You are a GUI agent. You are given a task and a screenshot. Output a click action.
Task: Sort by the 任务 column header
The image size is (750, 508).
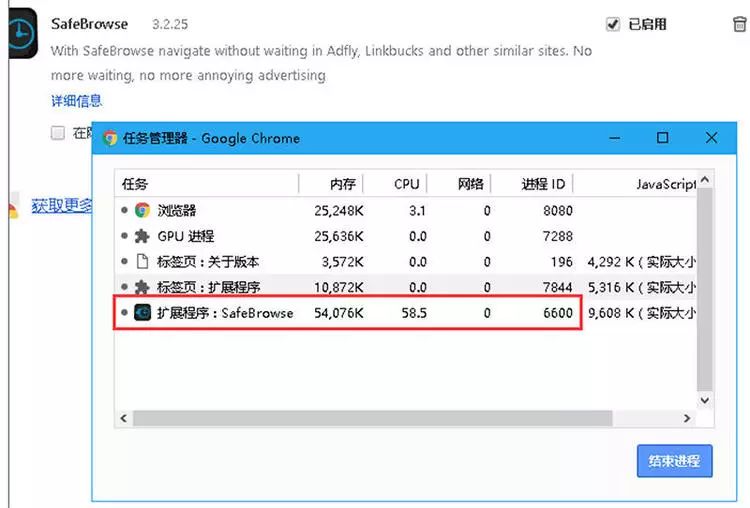[x=207, y=184]
